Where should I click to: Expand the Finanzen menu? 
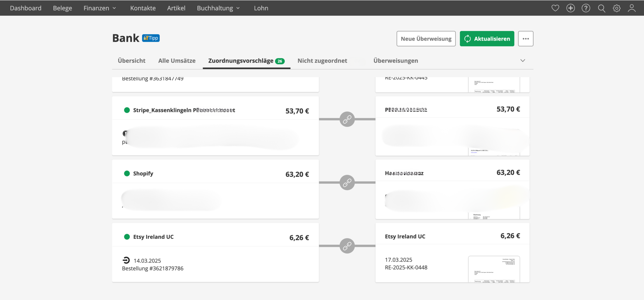[x=100, y=8]
